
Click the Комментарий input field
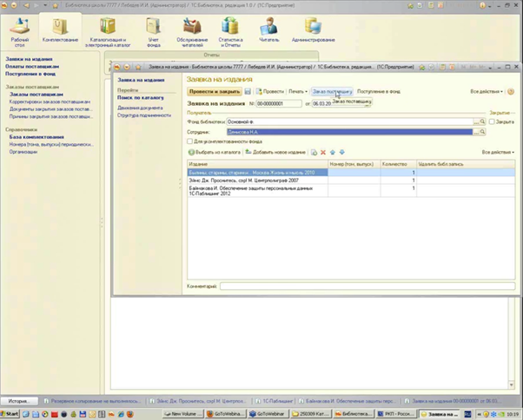coord(365,285)
